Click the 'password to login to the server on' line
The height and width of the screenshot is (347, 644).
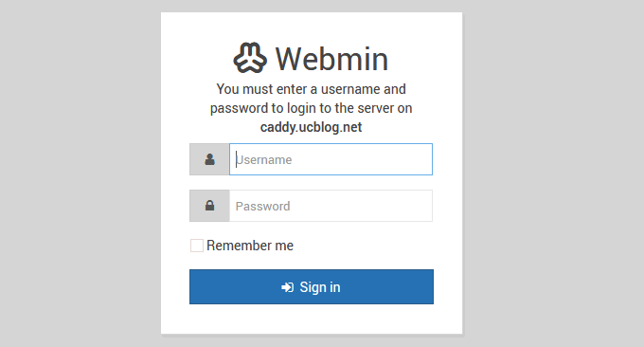pyautogui.click(x=311, y=108)
